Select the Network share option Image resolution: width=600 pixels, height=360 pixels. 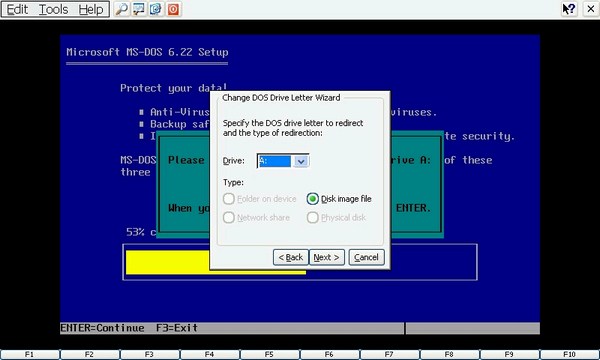pyautogui.click(x=256, y=217)
